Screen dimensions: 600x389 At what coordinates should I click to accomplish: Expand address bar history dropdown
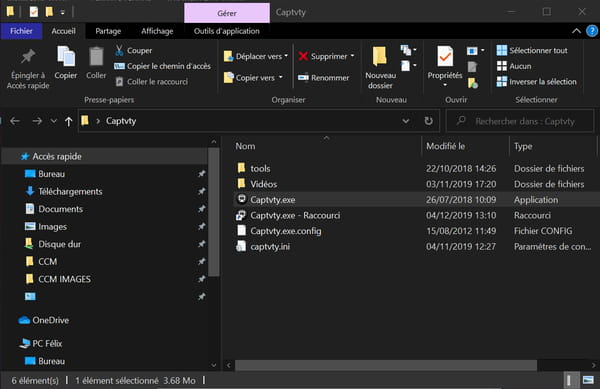pyautogui.click(x=406, y=121)
